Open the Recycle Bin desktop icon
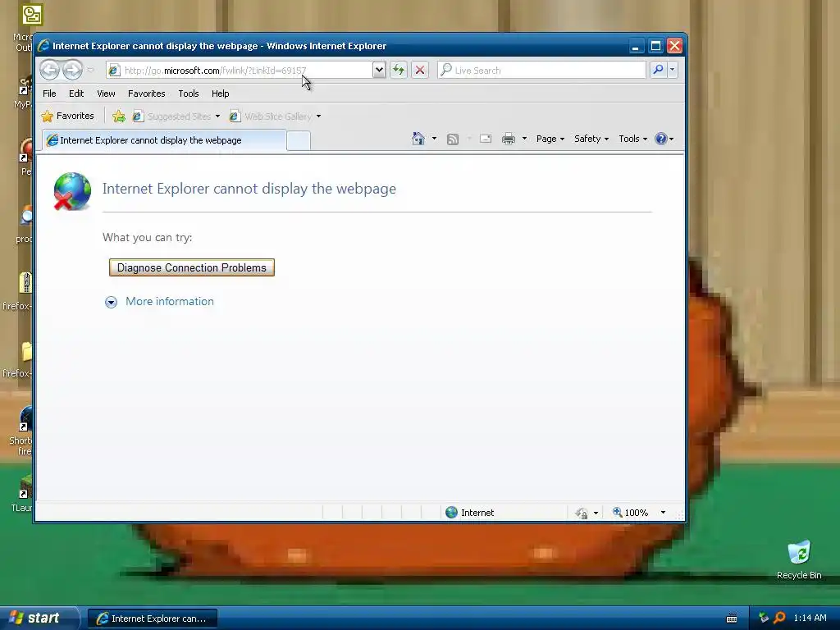 (799, 559)
